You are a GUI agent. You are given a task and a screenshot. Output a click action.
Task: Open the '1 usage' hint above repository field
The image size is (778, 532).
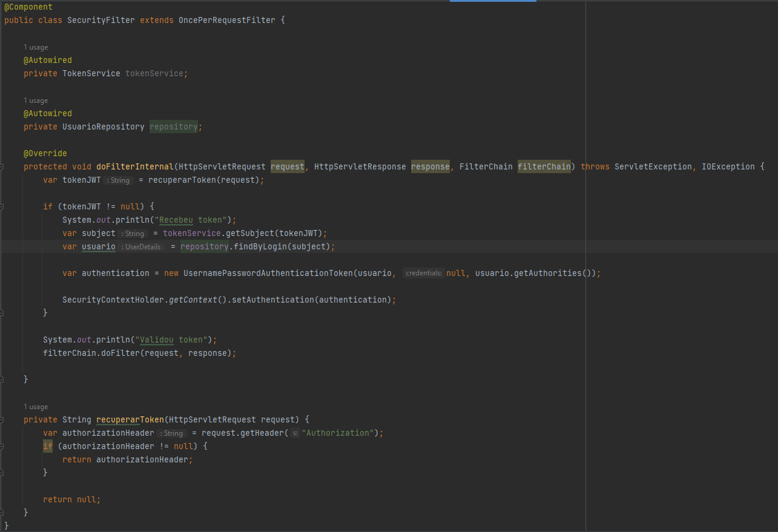coord(36,100)
